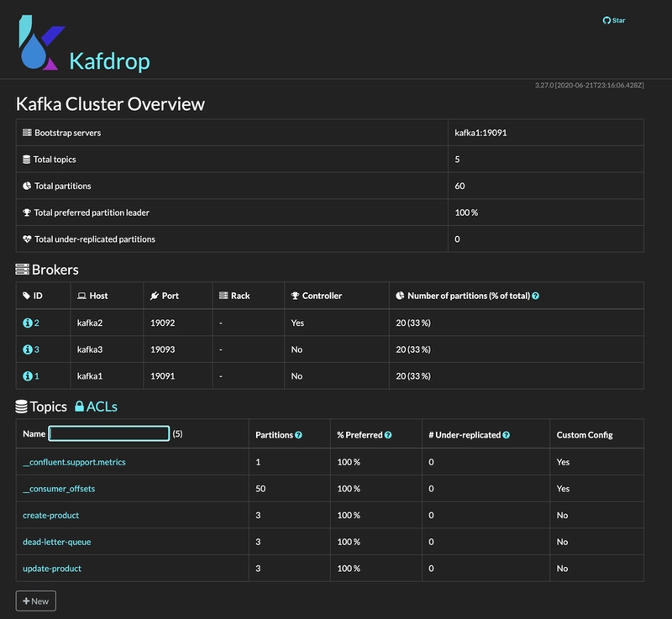Open the __consumer_offsets topic
672x619 pixels.
point(59,488)
